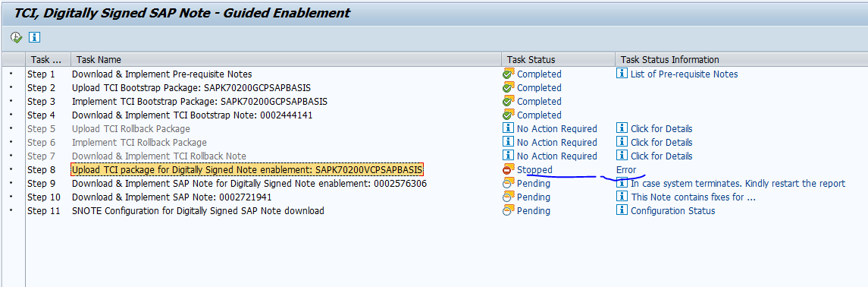This screenshot has height=287, width=868.
Task: Click the Step 8 cell
Action: tap(42, 169)
